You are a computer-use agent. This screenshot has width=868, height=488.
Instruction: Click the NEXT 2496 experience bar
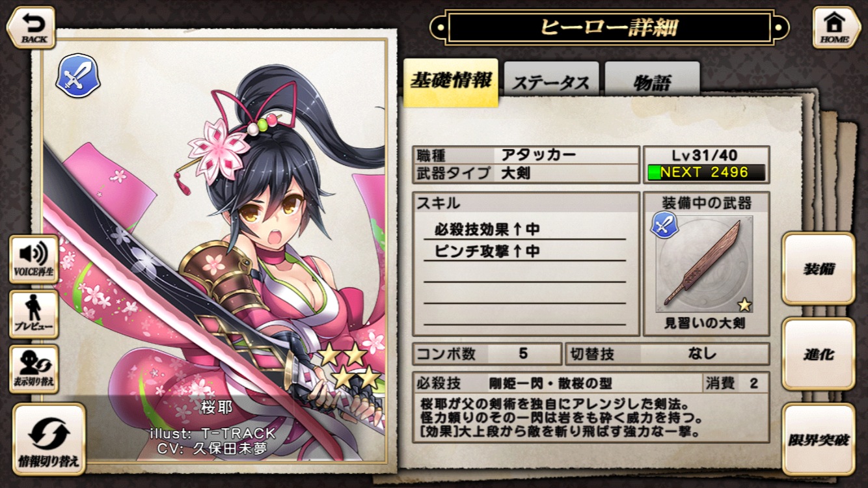click(706, 173)
